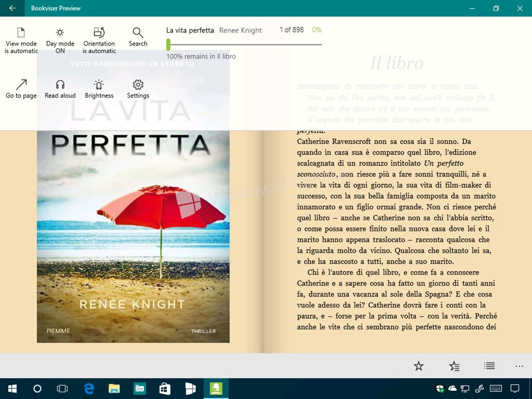Open the network tray icon
Screen dimensions: 532x399
pyautogui.click(x=465, y=388)
